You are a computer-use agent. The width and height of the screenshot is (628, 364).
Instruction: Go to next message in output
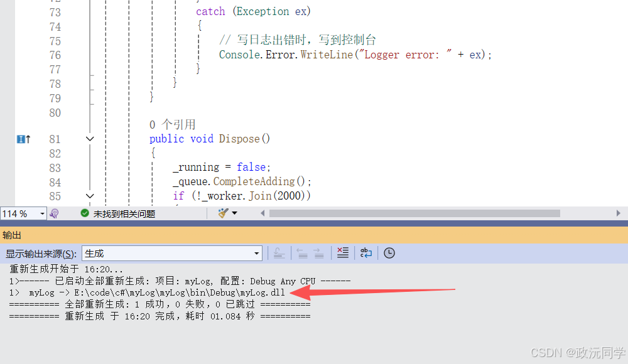pyautogui.click(x=319, y=253)
